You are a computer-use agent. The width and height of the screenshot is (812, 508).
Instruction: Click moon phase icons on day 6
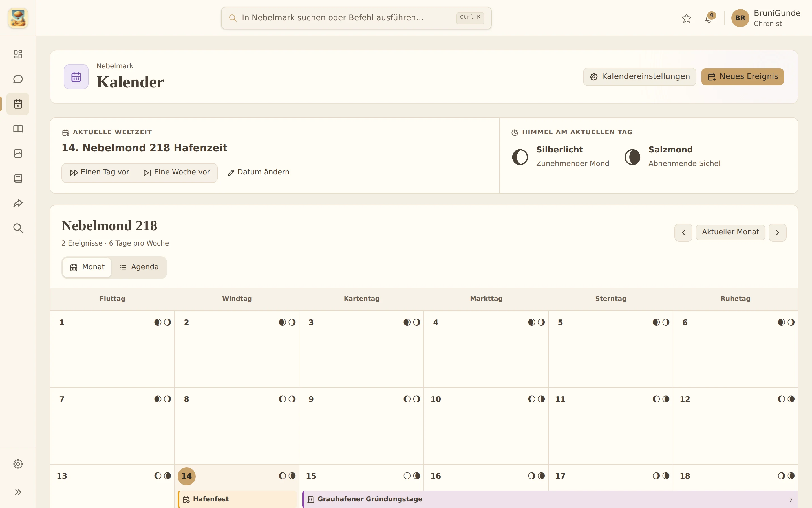coord(786,323)
